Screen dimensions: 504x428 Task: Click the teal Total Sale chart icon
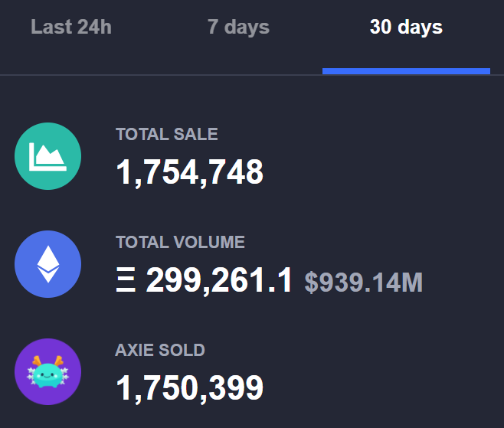(x=47, y=156)
